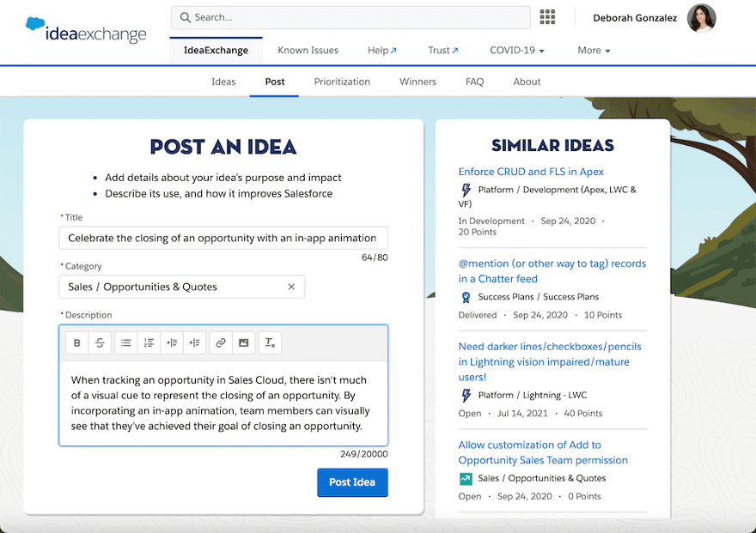The width and height of the screenshot is (756, 533).
Task: Expand the COVID-19 dropdown menu
Action: [517, 50]
